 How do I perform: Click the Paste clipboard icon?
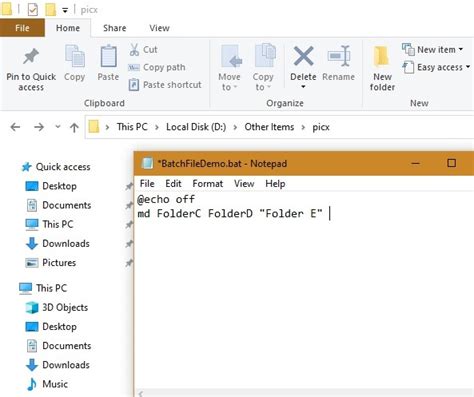coord(108,56)
